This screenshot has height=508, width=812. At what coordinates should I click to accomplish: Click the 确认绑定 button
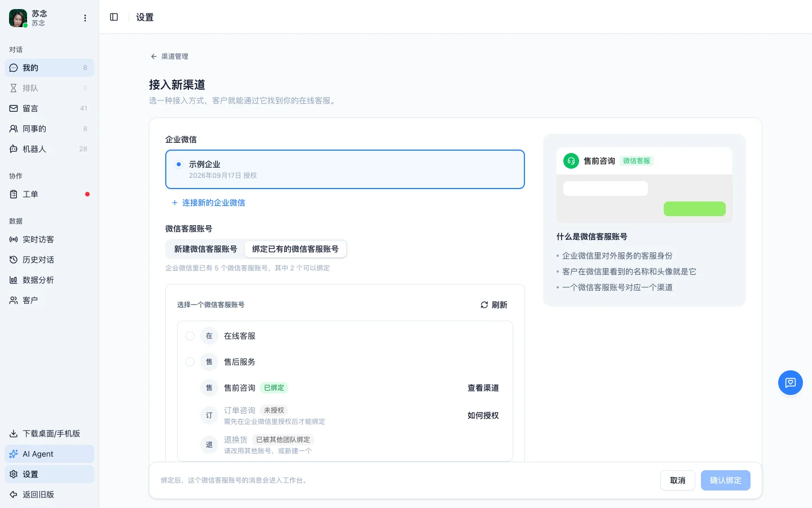click(726, 480)
